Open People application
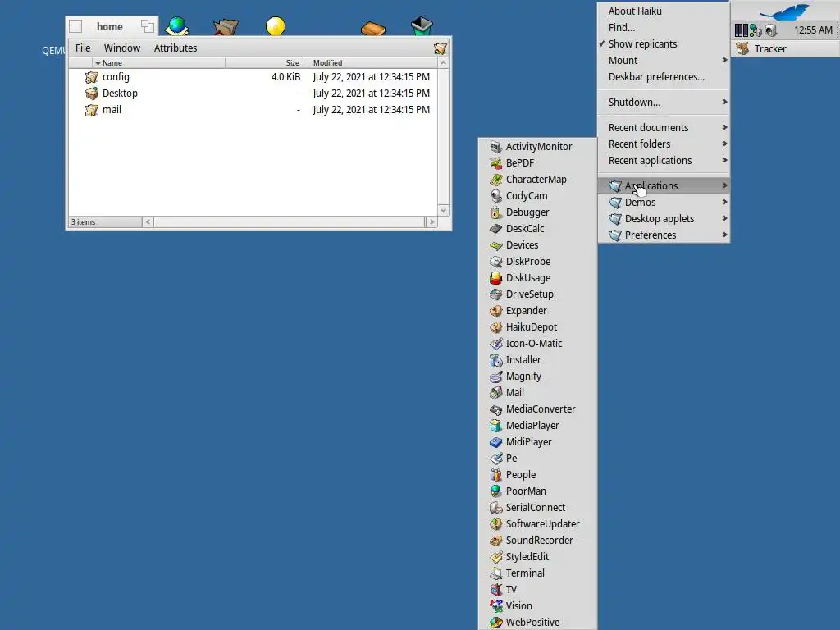The width and height of the screenshot is (840, 630). (x=537, y=475)
